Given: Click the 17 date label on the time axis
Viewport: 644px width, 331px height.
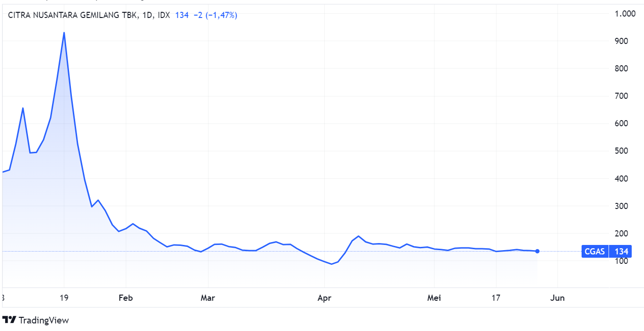Looking at the screenshot, I should (x=496, y=298).
